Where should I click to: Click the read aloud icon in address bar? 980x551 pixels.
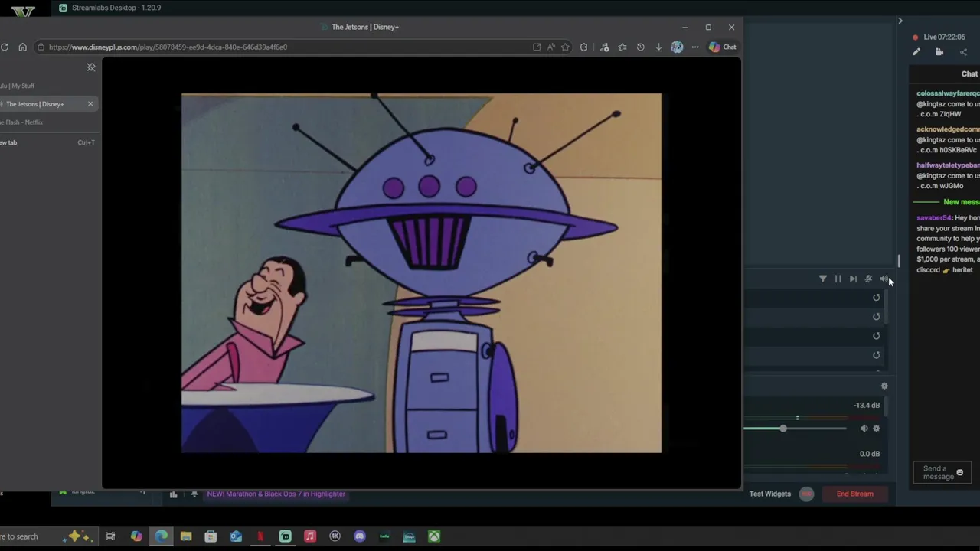coord(550,47)
